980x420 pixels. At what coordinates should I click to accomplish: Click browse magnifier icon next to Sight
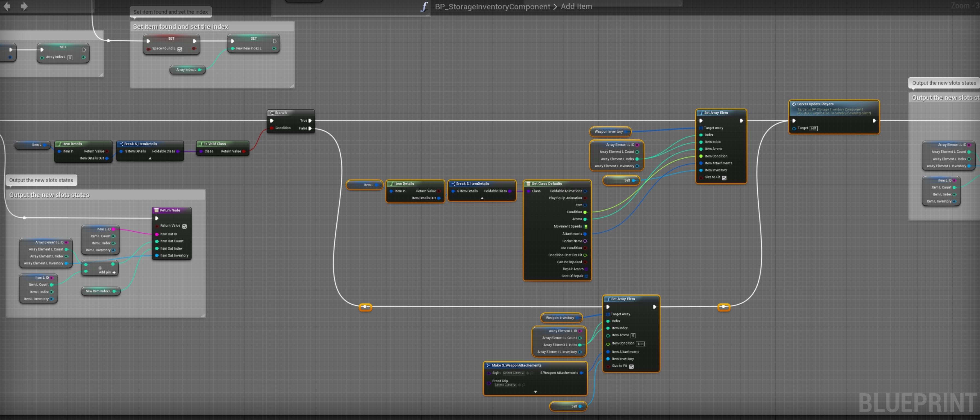(531, 373)
